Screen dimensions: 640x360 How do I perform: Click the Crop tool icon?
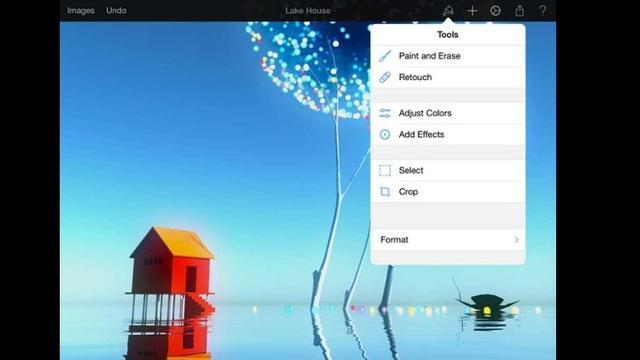click(385, 191)
